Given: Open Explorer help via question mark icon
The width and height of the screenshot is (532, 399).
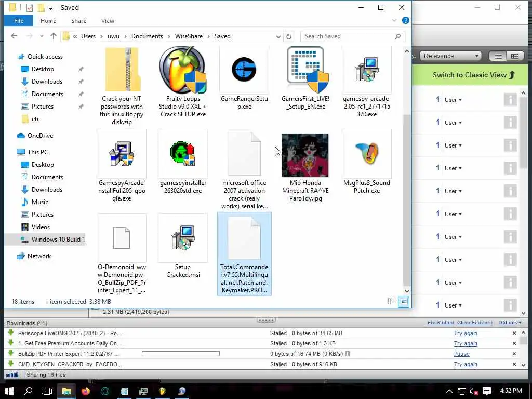Looking at the screenshot, I should coord(405,20).
